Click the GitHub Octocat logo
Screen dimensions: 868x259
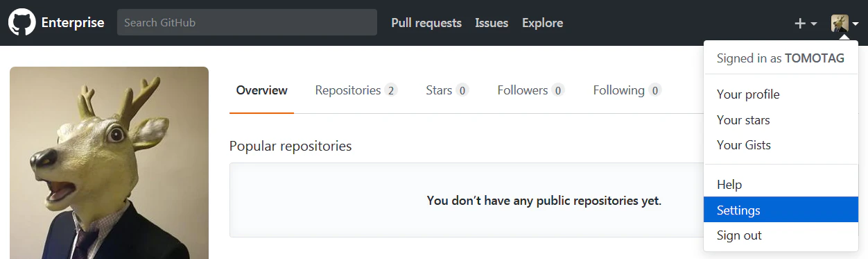pyautogui.click(x=21, y=22)
